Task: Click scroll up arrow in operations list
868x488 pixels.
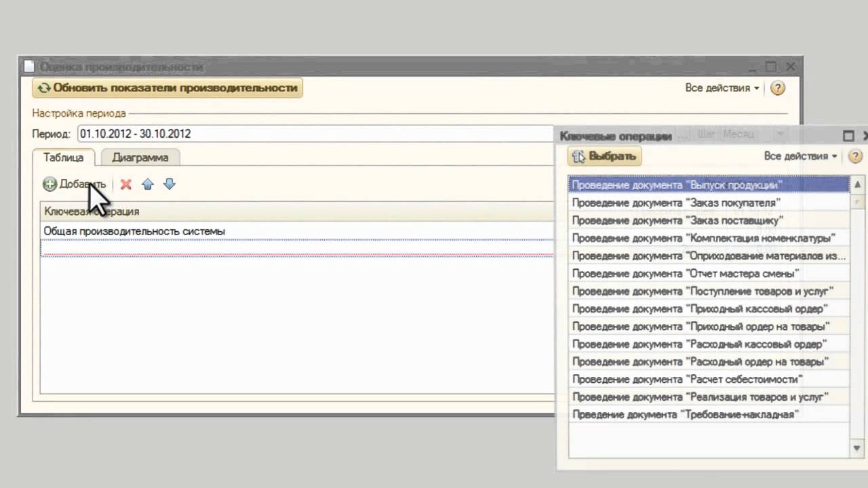Action: point(857,184)
